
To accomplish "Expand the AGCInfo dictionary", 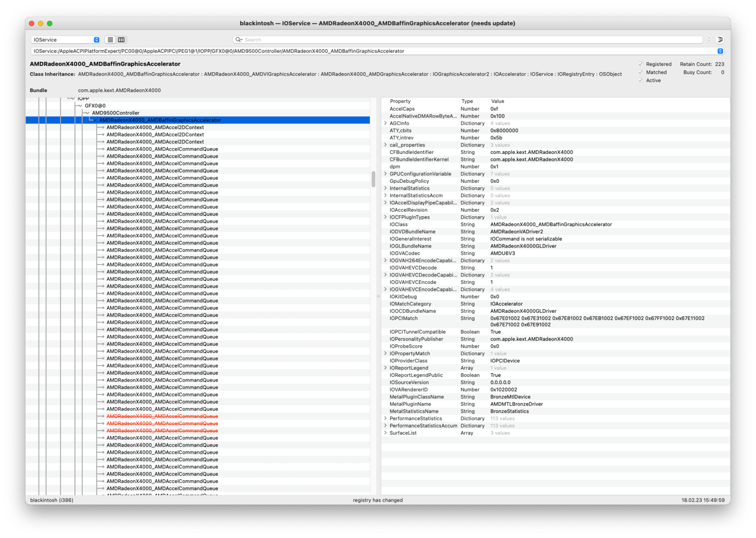I will (x=385, y=123).
